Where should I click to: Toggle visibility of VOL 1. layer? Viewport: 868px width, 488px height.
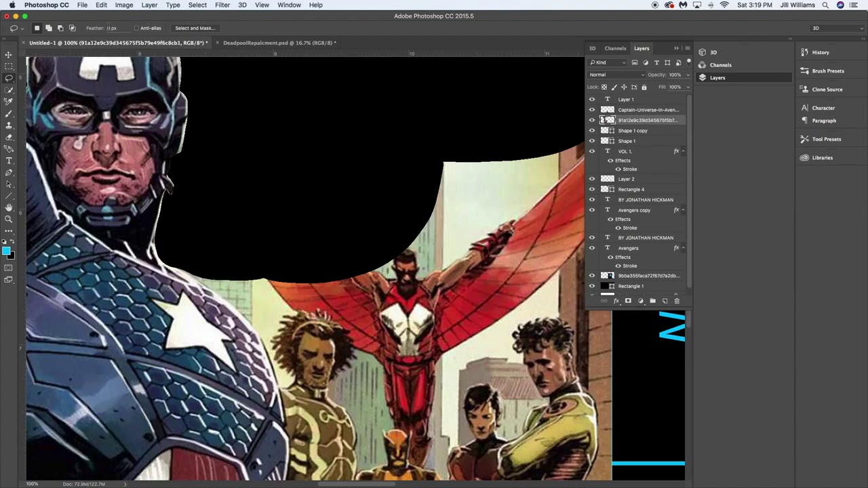coord(592,151)
